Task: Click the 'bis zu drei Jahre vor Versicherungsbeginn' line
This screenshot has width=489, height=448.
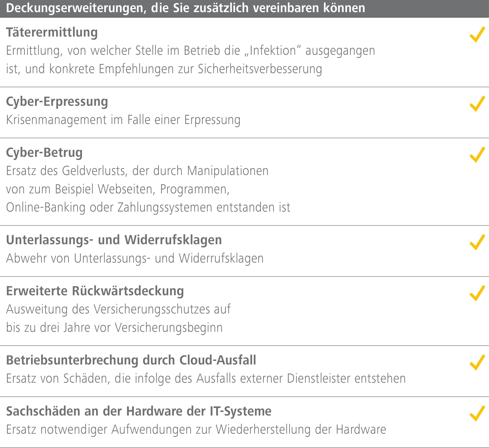Action: (x=114, y=328)
